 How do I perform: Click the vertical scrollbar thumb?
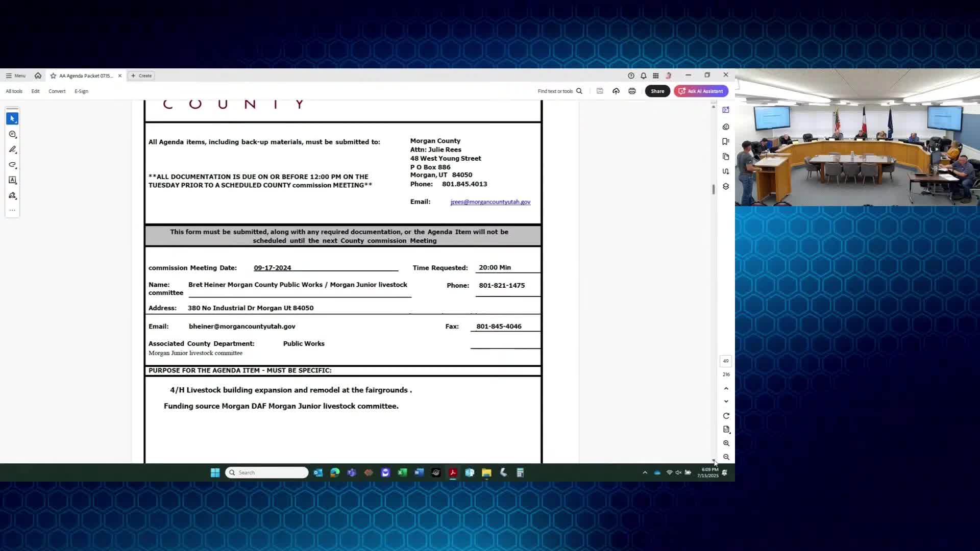[713, 189]
